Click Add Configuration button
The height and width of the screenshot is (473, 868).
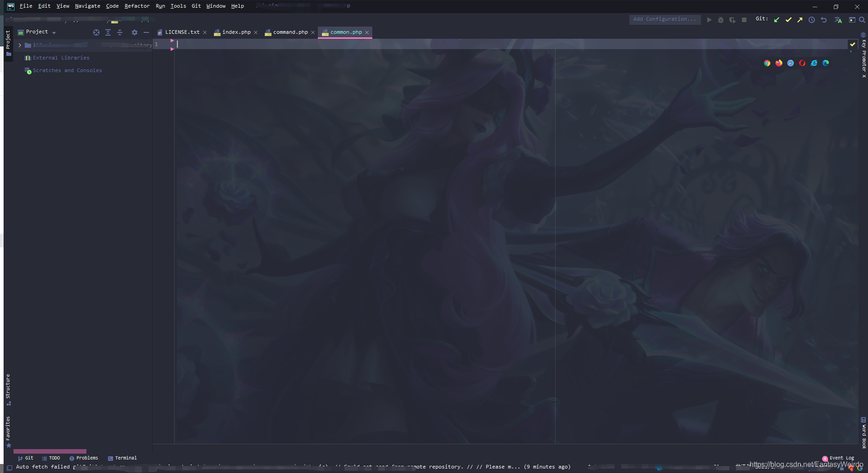click(665, 19)
